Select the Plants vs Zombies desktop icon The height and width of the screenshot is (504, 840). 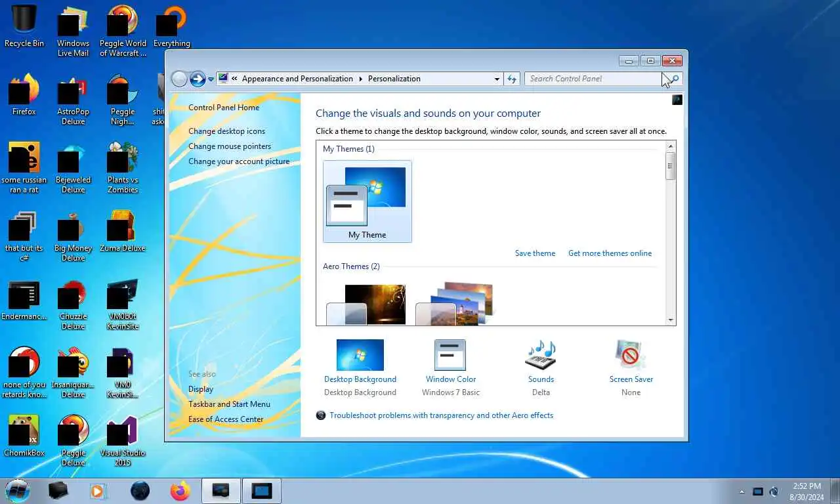tap(123, 167)
